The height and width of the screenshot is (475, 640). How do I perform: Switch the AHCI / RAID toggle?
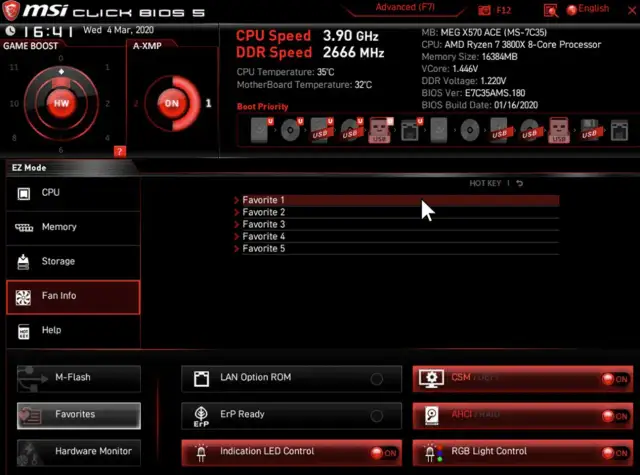pyautogui.click(x=523, y=416)
